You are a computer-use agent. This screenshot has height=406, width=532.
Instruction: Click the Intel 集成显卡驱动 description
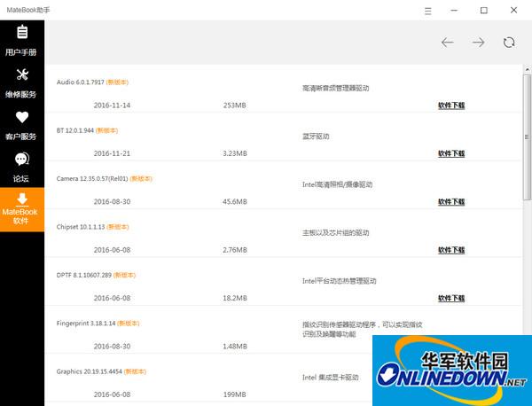pyautogui.click(x=331, y=377)
